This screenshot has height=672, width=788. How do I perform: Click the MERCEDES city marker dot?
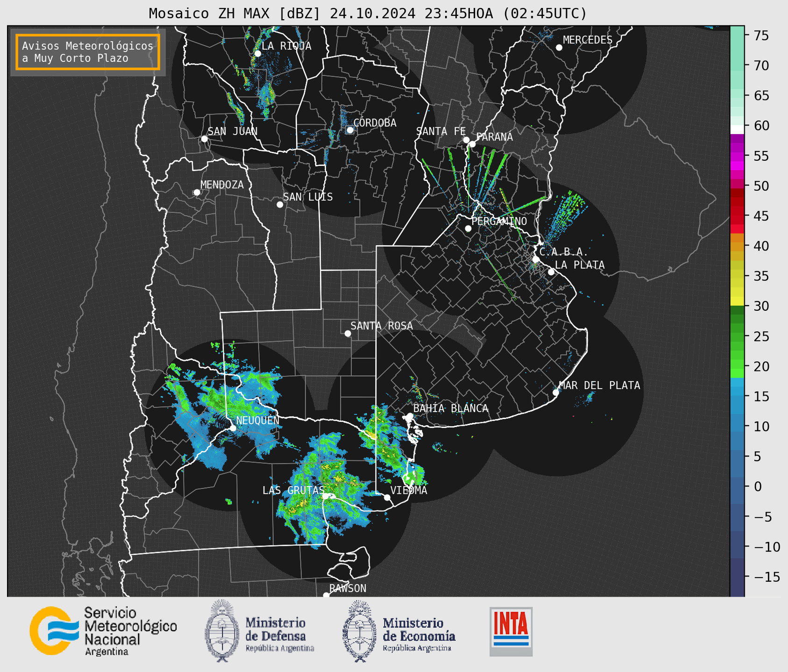pos(559,48)
